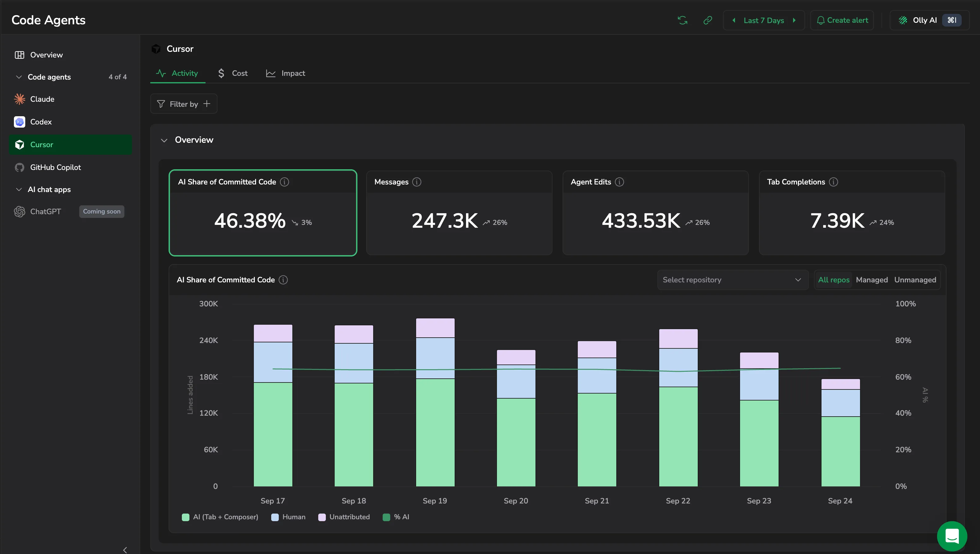The width and height of the screenshot is (980, 554).
Task: Select the Unmanaged repos filter
Action: point(915,280)
